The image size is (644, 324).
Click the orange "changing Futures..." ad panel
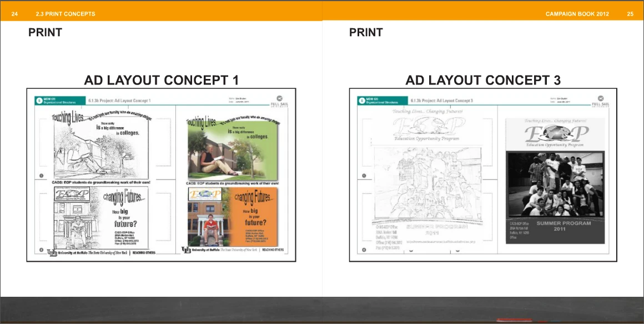(x=253, y=217)
